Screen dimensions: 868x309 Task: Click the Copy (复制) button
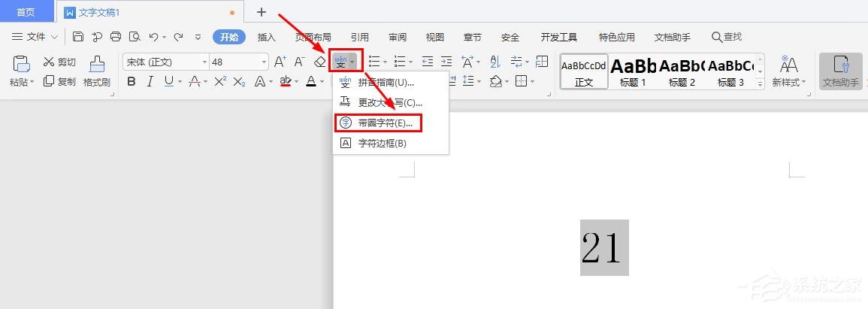59,81
